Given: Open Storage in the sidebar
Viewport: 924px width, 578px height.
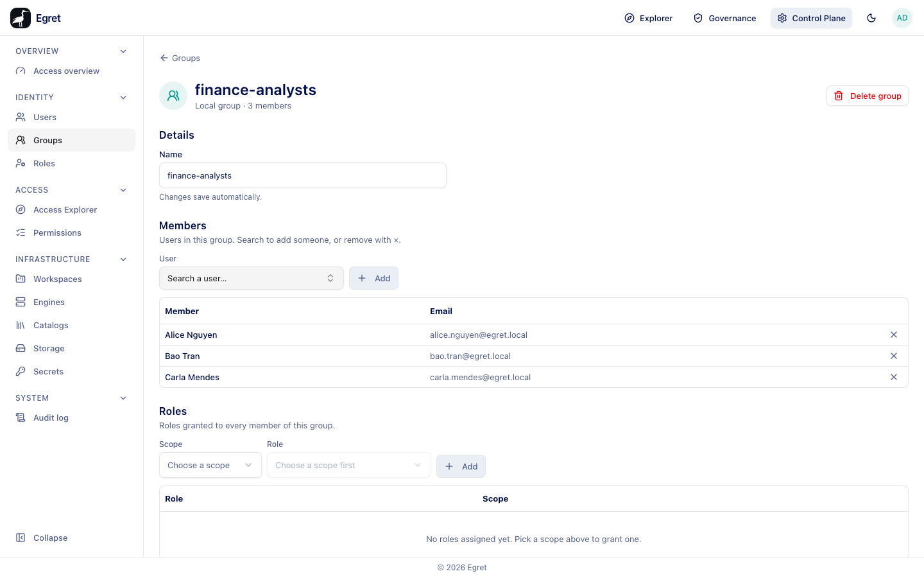Looking at the screenshot, I should (x=71, y=349).
